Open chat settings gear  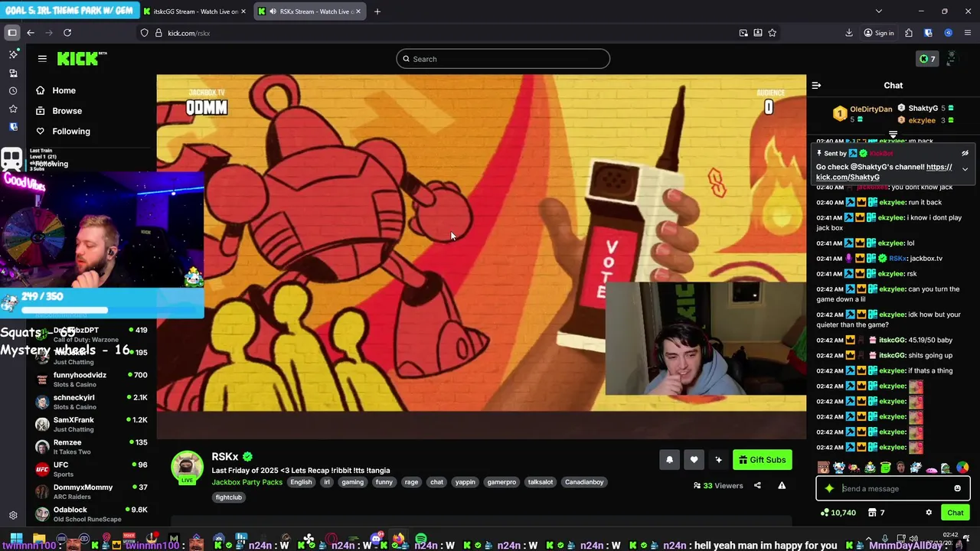coord(929,513)
